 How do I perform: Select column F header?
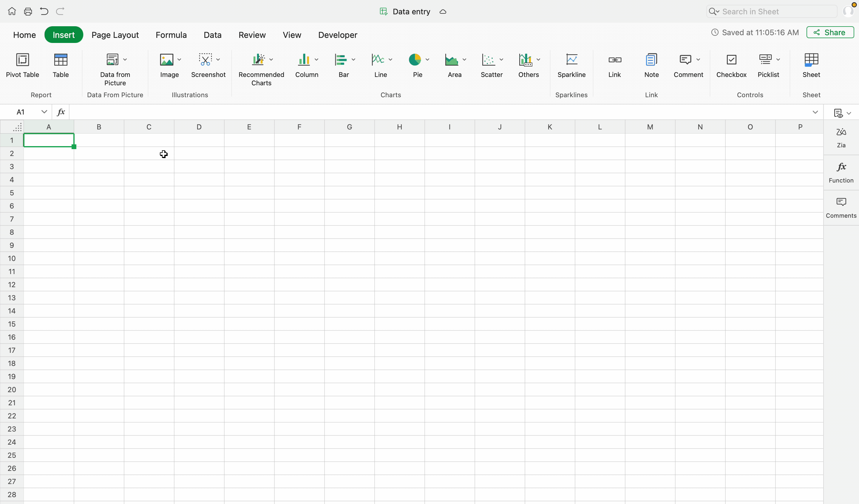coord(299,127)
